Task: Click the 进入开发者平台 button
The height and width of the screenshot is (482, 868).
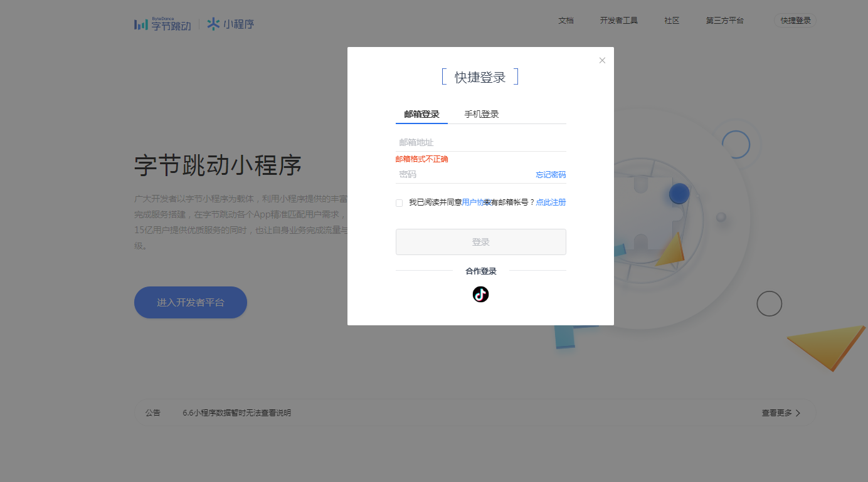Action: pos(191,302)
